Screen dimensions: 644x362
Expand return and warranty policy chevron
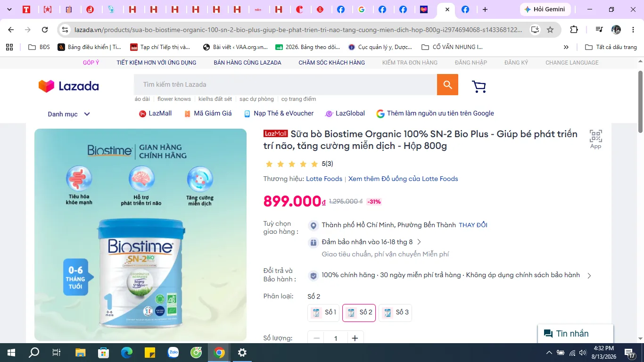pos(589,276)
